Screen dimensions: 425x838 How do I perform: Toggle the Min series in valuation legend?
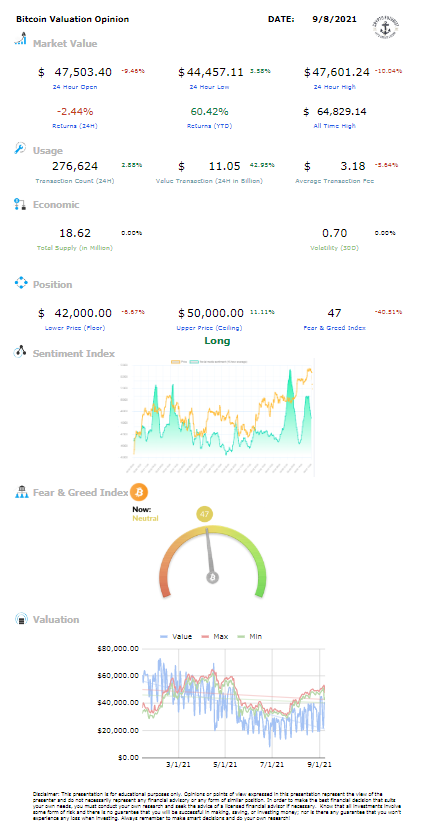(x=250, y=637)
